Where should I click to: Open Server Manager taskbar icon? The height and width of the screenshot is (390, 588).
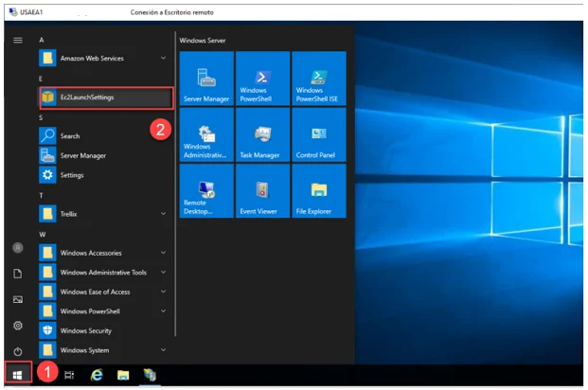coord(150,375)
